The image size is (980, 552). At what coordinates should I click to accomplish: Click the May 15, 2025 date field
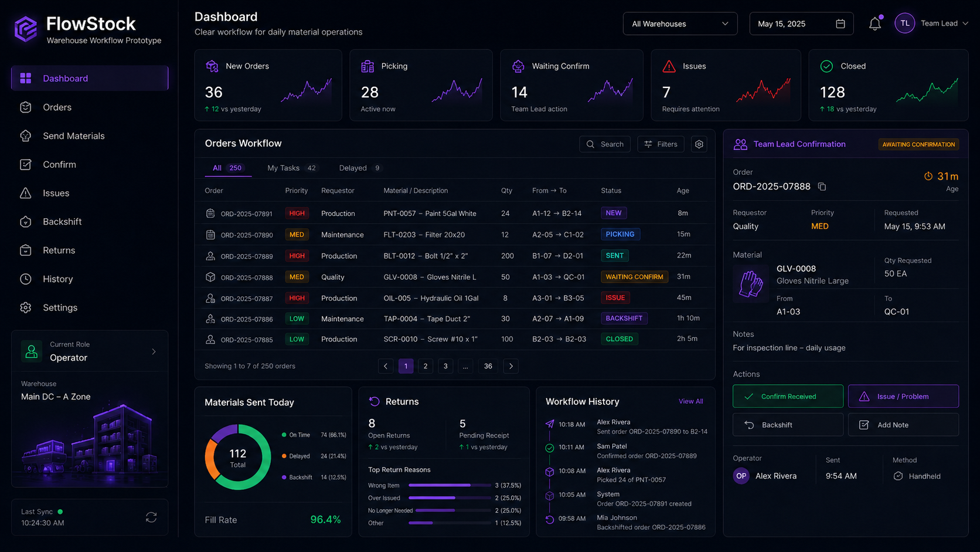(801, 24)
